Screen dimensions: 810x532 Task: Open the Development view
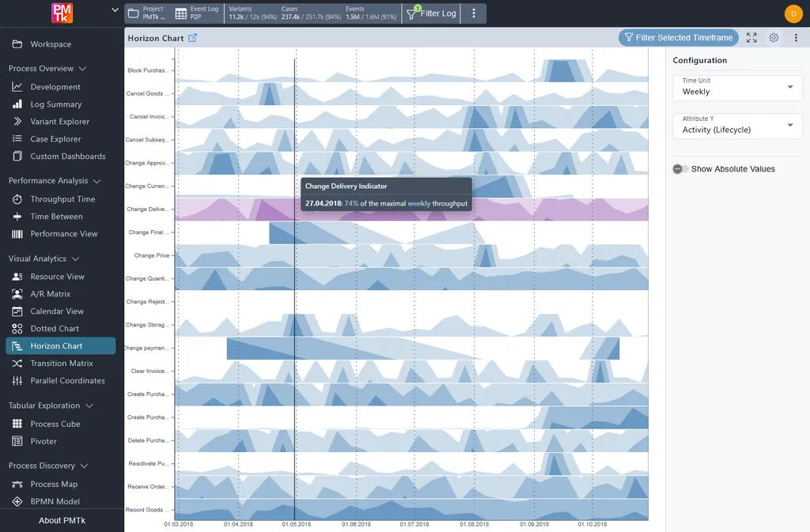pos(55,87)
